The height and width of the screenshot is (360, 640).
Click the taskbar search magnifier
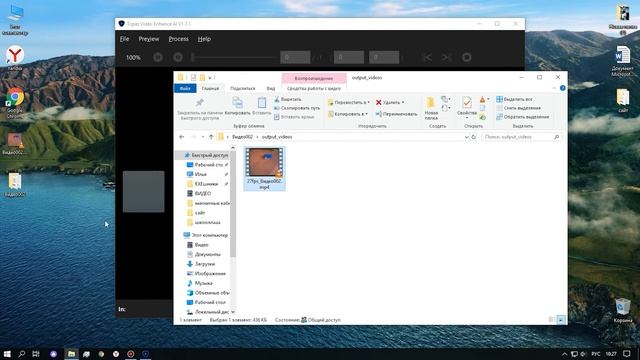pos(22,354)
